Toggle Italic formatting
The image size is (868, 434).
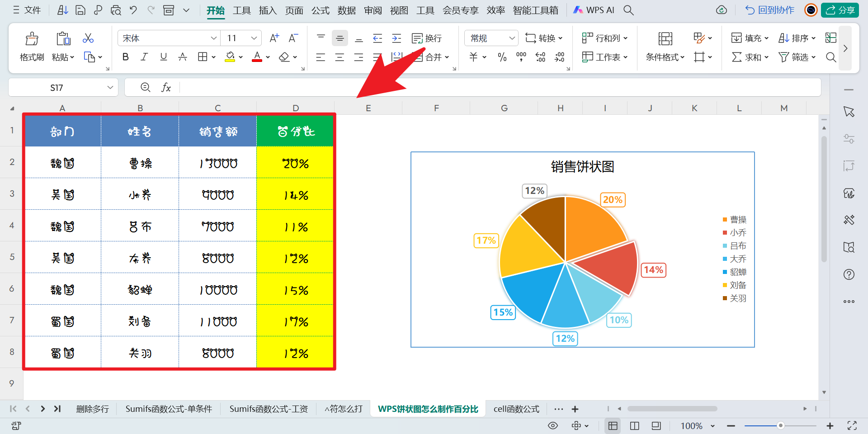click(144, 57)
